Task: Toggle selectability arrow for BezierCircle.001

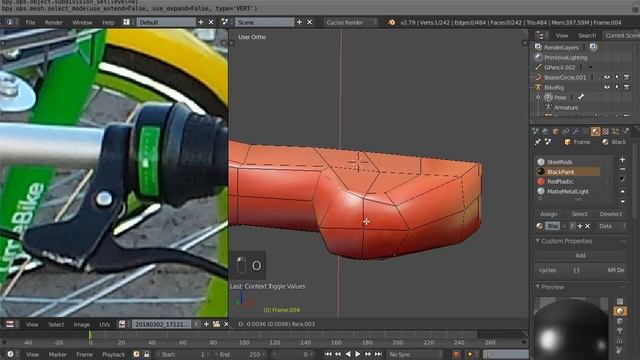Action: pyautogui.click(x=617, y=77)
